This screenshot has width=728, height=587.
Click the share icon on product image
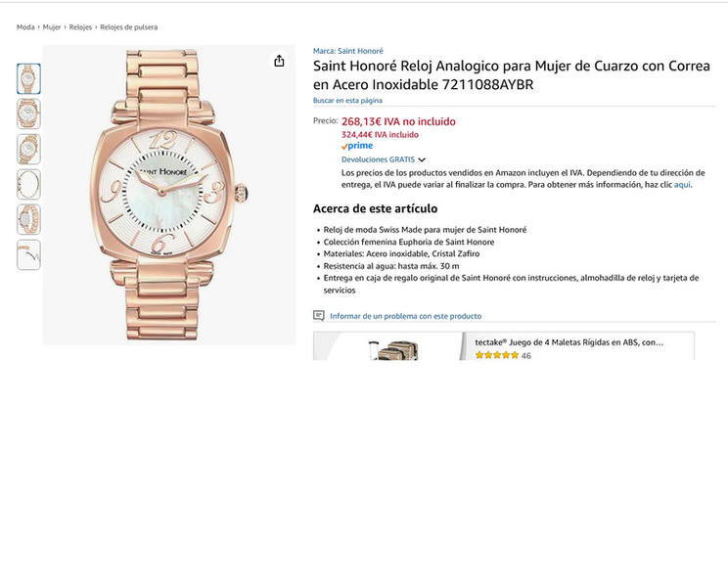coord(279,61)
